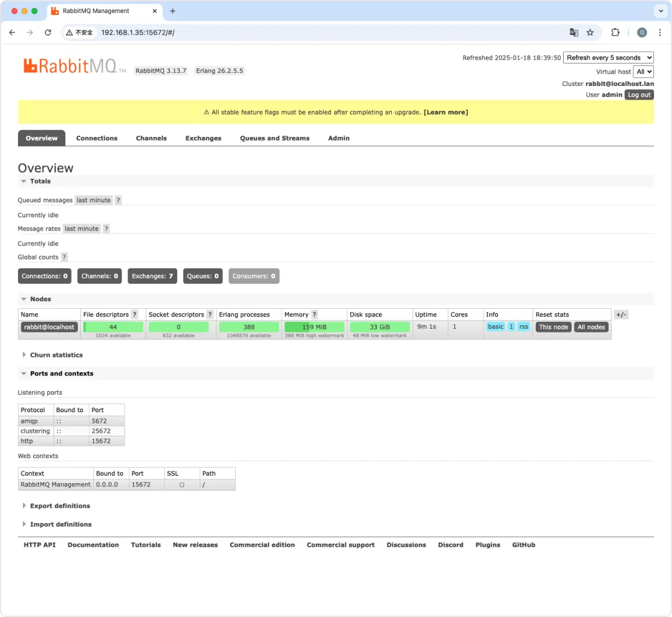This screenshot has height=617, width=672.
Task: Log out of the admin user
Action: click(639, 95)
